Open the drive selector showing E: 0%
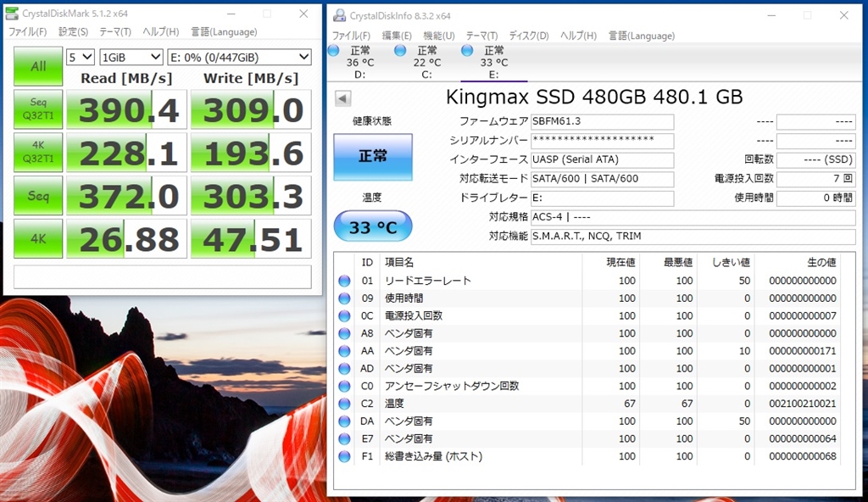Screen dimensions: 868x502 point(239,57)
